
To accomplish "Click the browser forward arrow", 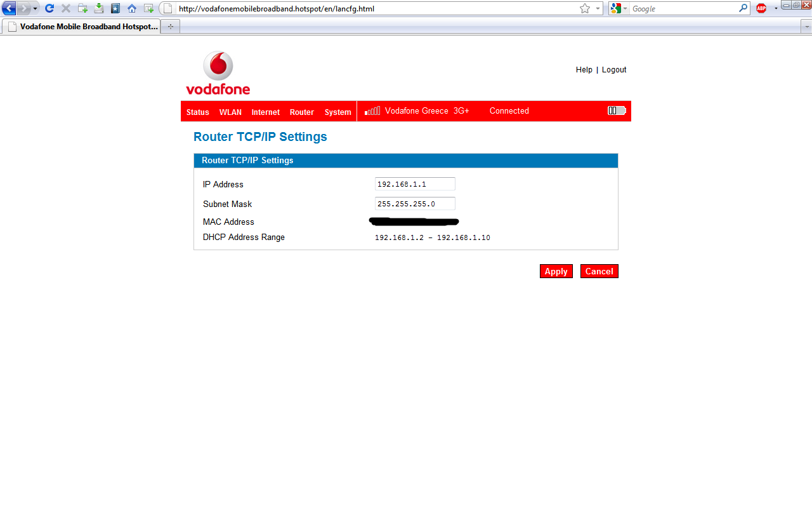I will 23,9.
